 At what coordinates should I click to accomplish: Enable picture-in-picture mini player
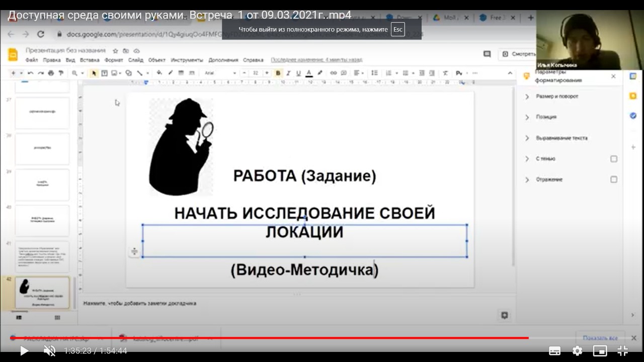click(600, 350)
